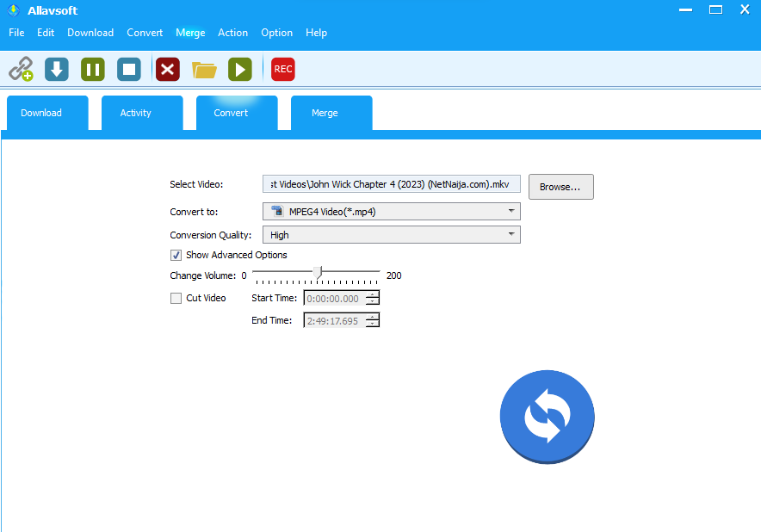Switch to the Activity tab
This screenshot has width=761, height=532.
141,113
